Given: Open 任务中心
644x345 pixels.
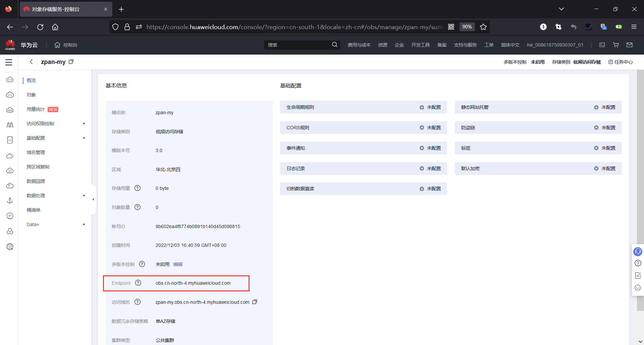Looking at the screenshot, I should coord(621,62).
